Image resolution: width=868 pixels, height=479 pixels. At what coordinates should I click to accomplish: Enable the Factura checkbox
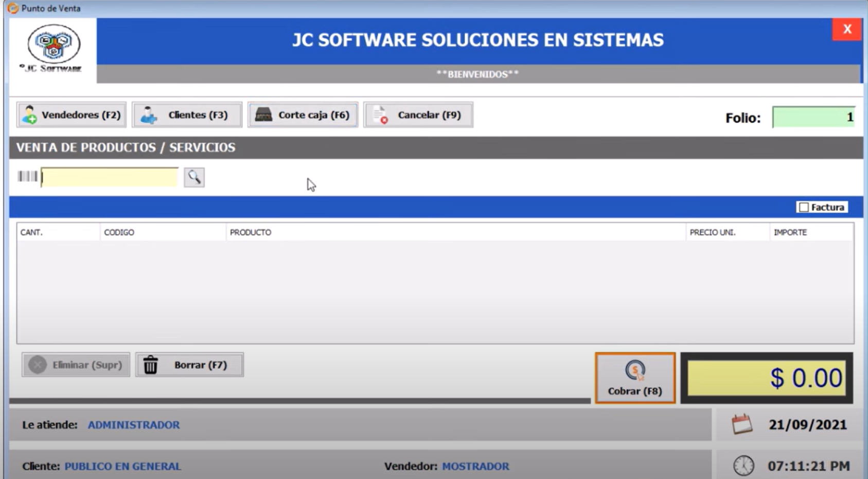804,207
